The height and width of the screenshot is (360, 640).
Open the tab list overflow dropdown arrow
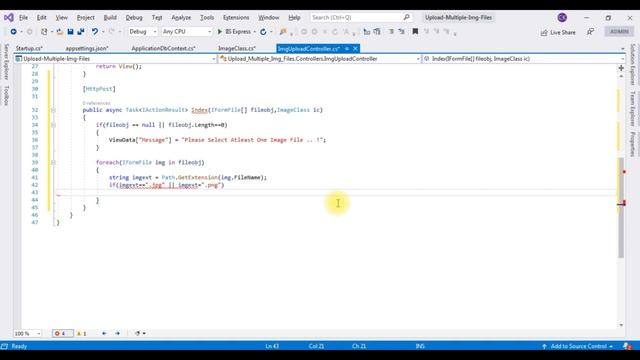click(622, 49)
